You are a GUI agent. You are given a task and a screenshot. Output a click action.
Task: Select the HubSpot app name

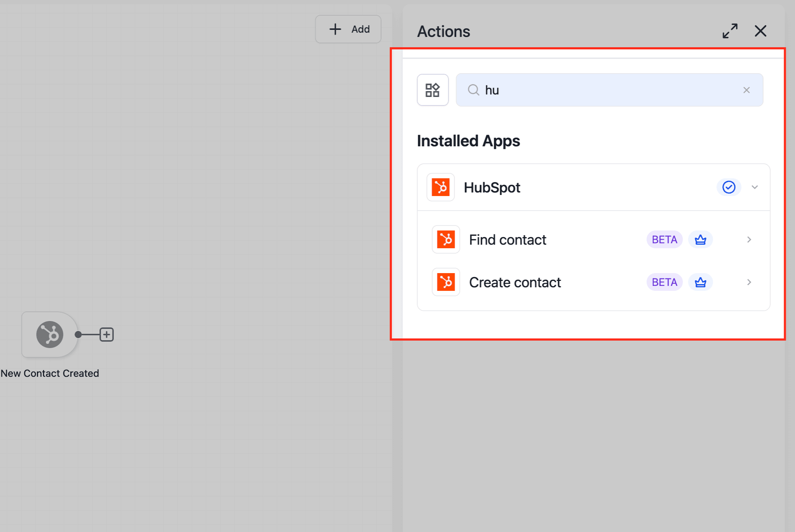(492, 188)
